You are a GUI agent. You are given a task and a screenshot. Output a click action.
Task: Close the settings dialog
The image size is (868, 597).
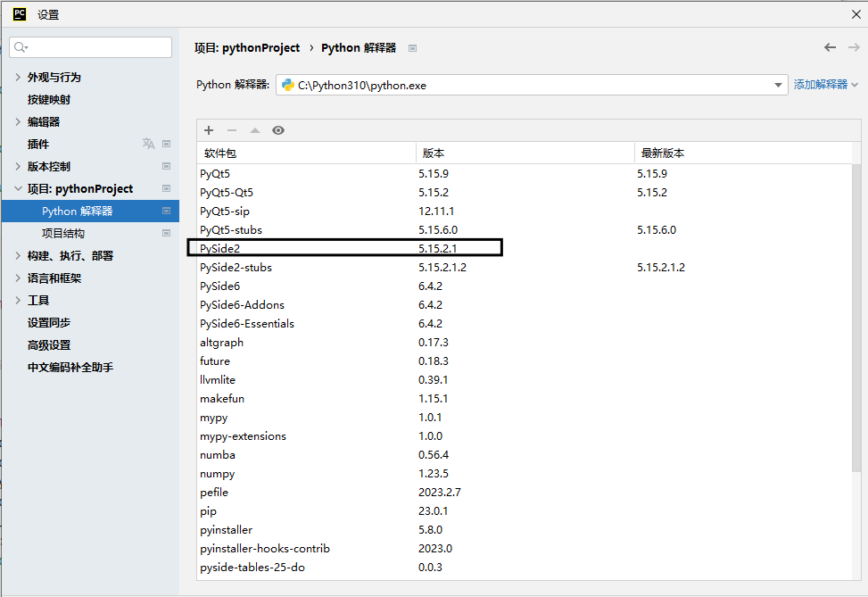point(856,14)
